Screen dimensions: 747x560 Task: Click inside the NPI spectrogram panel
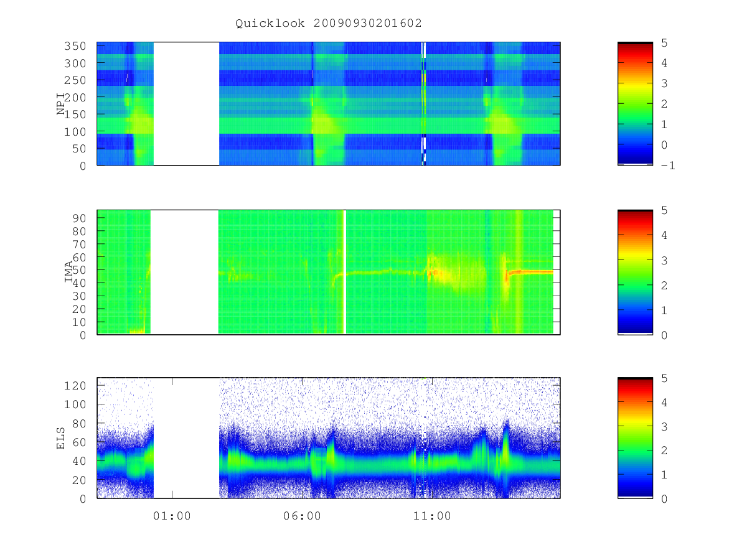[x=329, y=104]
